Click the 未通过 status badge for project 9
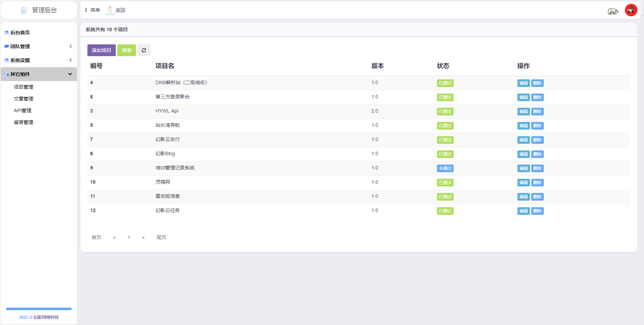The image size is (644, 325). click(x=445, y=168)
